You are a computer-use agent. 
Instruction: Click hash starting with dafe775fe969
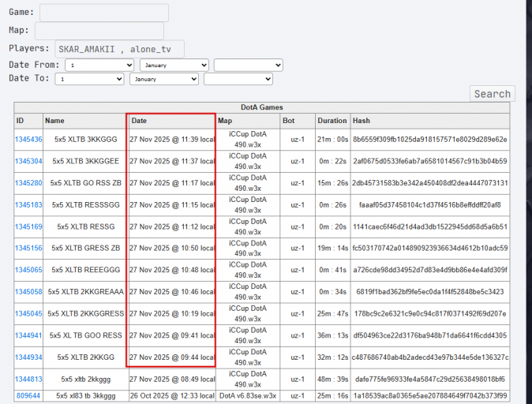tap(430, 380)
